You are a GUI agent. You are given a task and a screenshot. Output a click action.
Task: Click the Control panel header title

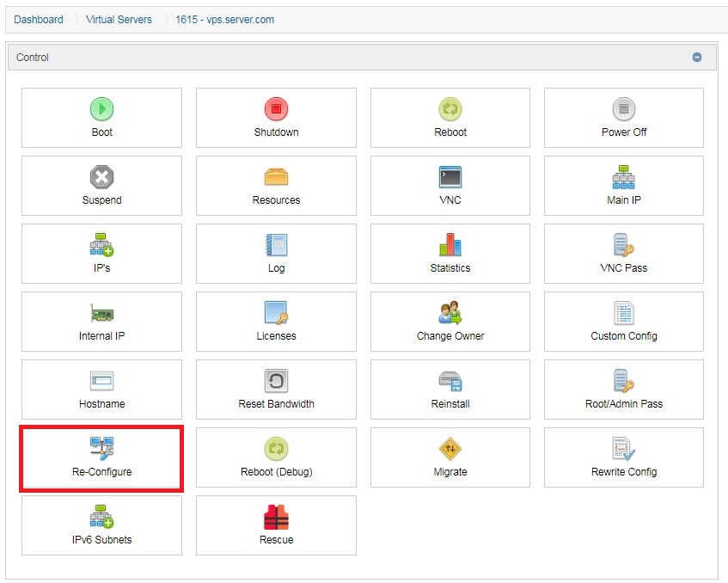pos(33,57)
